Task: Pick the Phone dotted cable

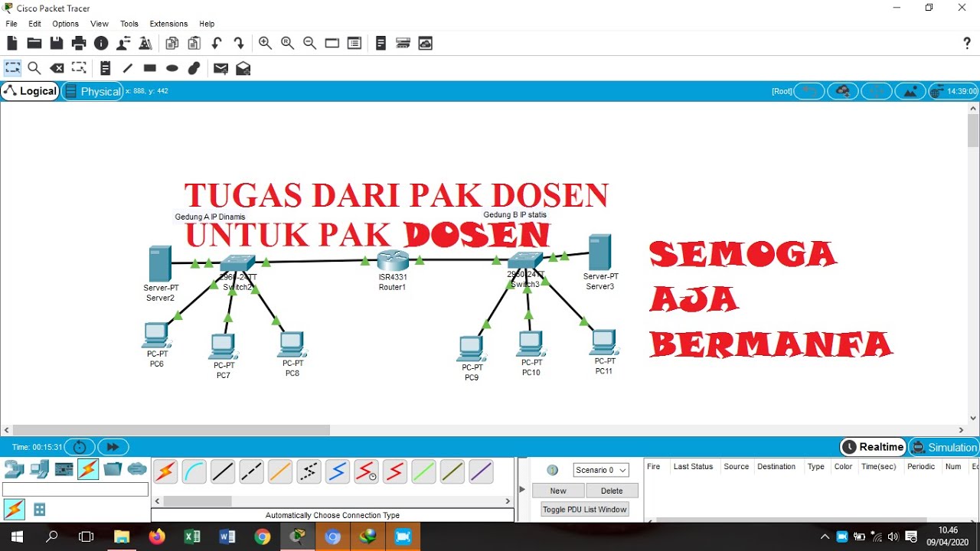Action: point(309,472)
